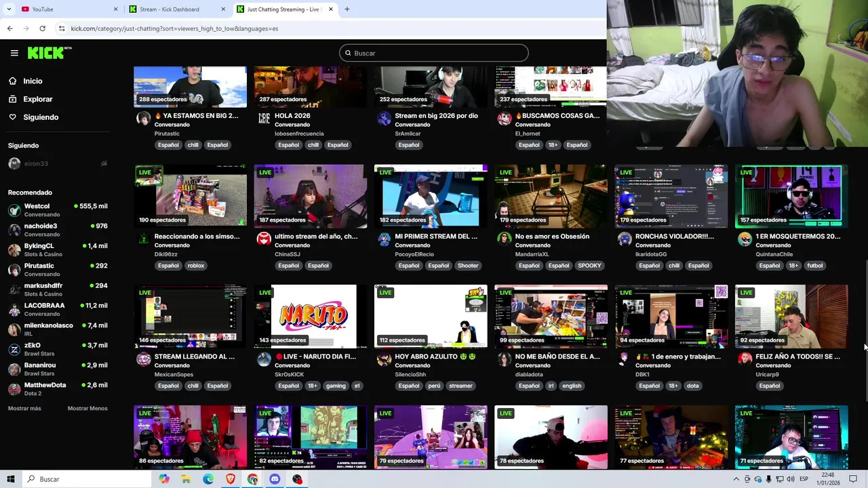Click the SrAmilcar channel avatar
The width and height of the screenshot is (868, 488).
pos(384,119)
